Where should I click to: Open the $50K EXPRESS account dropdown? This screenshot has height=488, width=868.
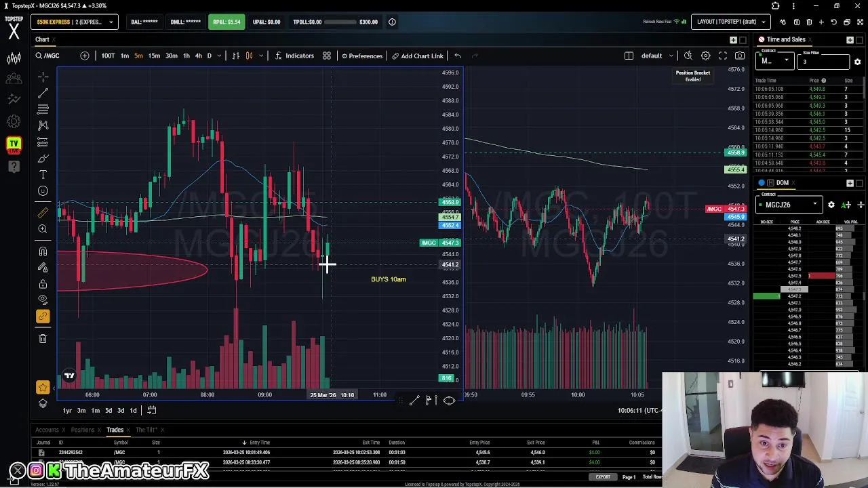tap(75, 22)
